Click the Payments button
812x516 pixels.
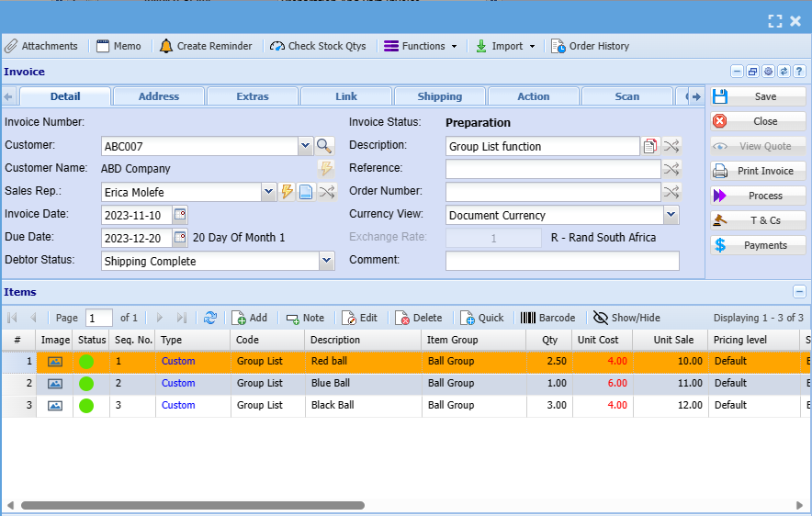point(758,245)
